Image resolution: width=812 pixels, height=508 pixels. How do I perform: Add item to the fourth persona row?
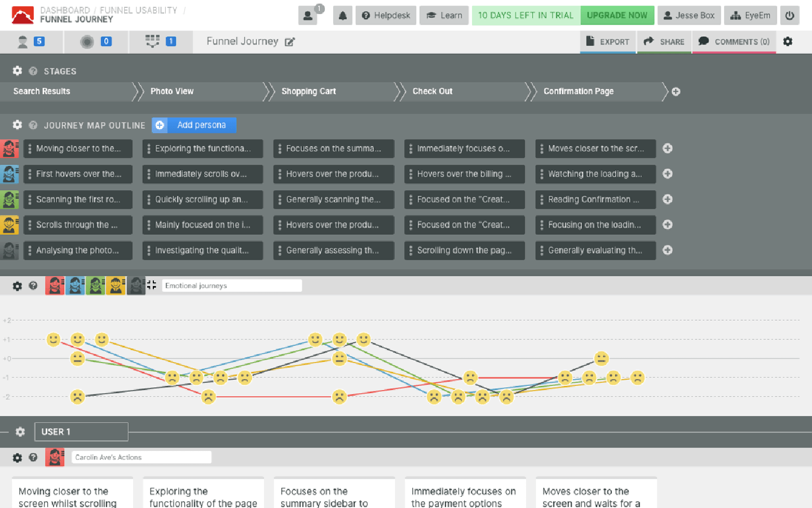pyautogui.click(x=668, y=225)
